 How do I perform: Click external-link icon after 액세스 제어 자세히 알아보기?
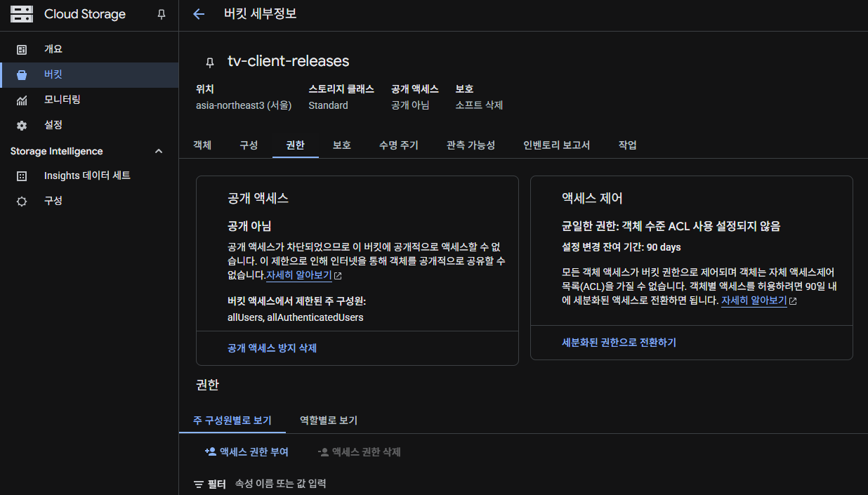click(793, 301)
